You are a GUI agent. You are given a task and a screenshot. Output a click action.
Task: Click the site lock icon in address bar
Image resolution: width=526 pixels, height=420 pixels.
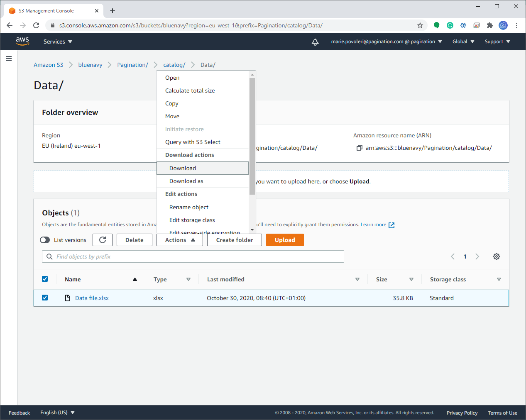coord(52,25)
